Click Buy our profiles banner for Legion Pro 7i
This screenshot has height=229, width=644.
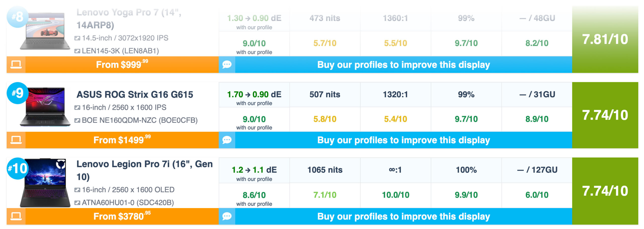(x=404, y=216)
